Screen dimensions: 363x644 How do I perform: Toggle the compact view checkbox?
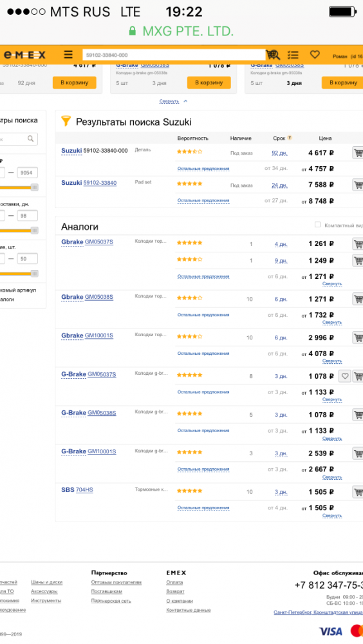tap(317, 225)
